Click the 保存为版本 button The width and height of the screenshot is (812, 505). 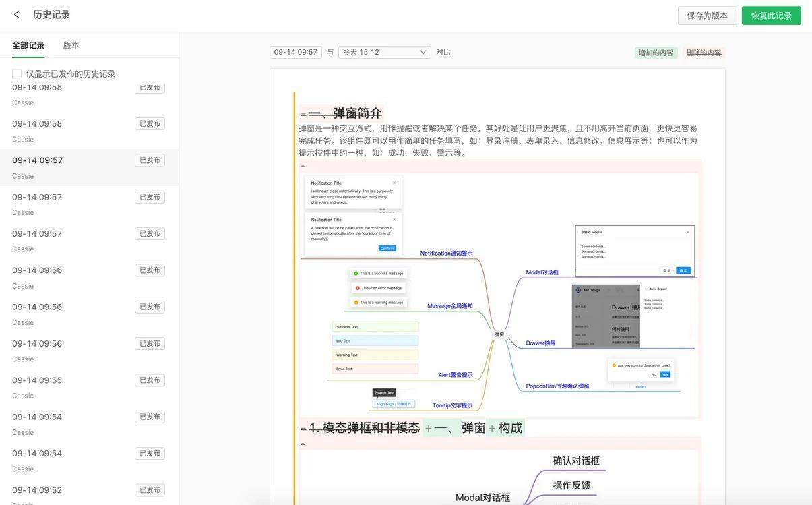pos(707,16)
